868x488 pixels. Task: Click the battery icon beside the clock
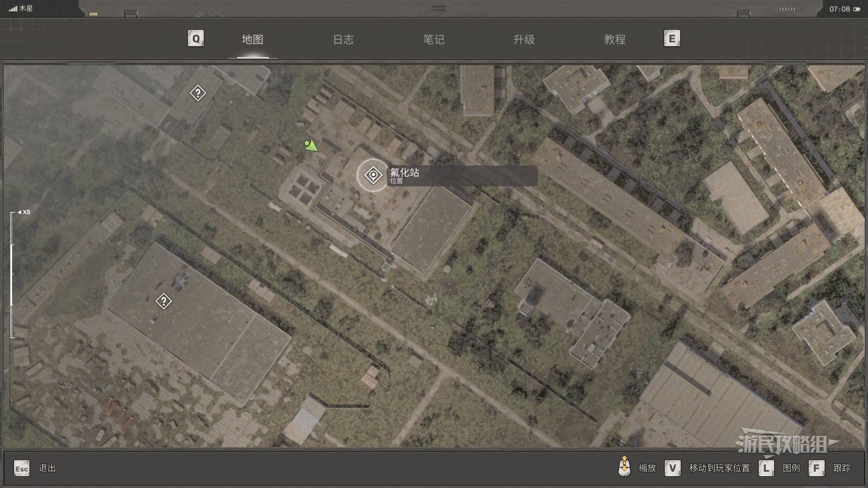click(x=857, y=9)
